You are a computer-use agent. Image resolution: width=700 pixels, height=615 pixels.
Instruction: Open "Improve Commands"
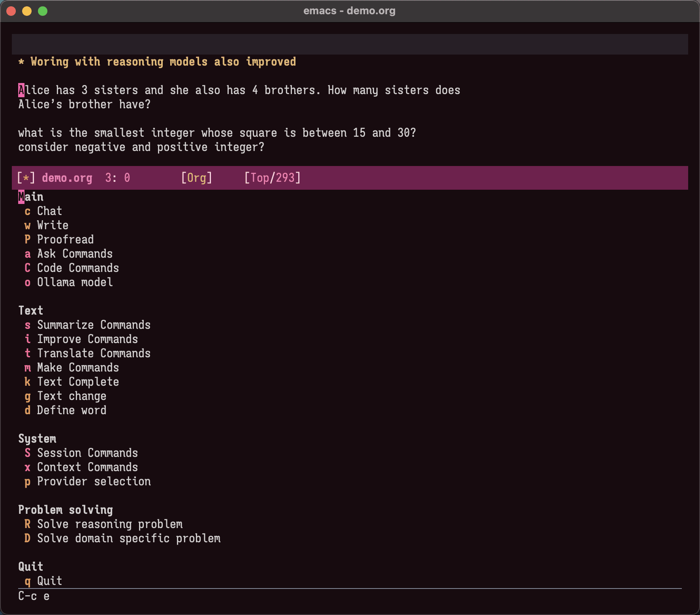coord(87,339)
